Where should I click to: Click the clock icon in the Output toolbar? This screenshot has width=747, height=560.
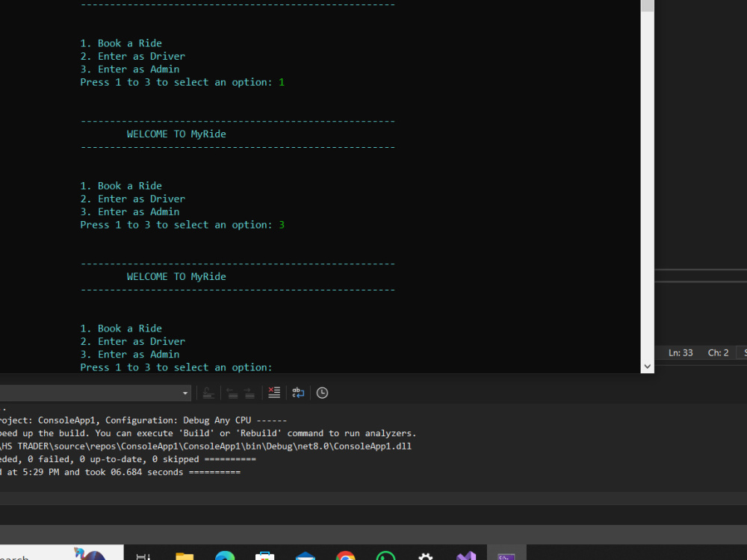pyautogui.click(x=321, y=392)
